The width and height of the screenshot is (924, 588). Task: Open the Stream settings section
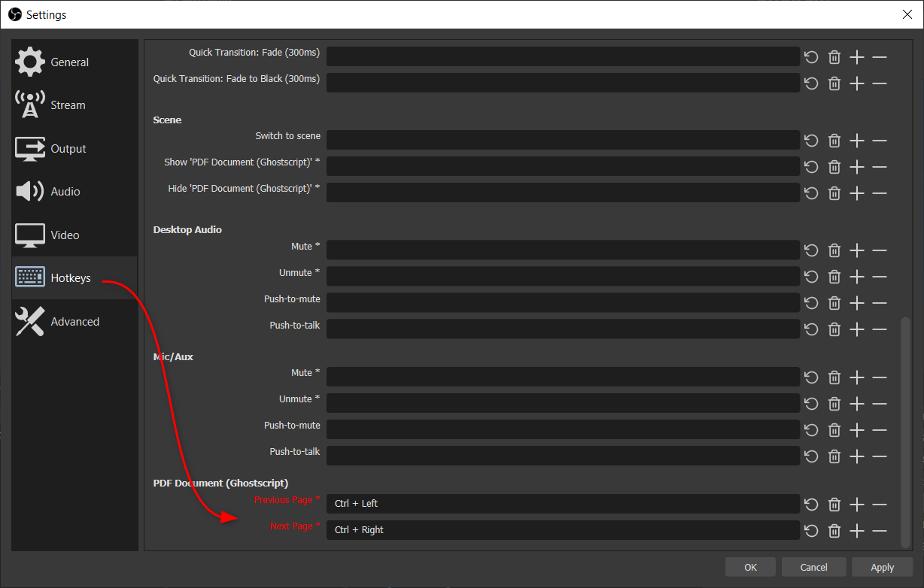(x=68, y=105)
